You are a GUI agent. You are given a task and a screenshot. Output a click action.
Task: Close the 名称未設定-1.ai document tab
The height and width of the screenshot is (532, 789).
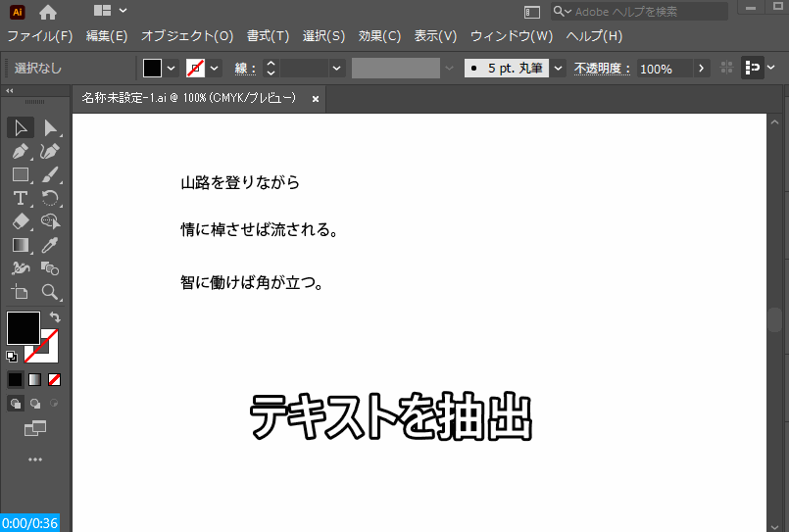pyautogui.click(x=316, y=99)
